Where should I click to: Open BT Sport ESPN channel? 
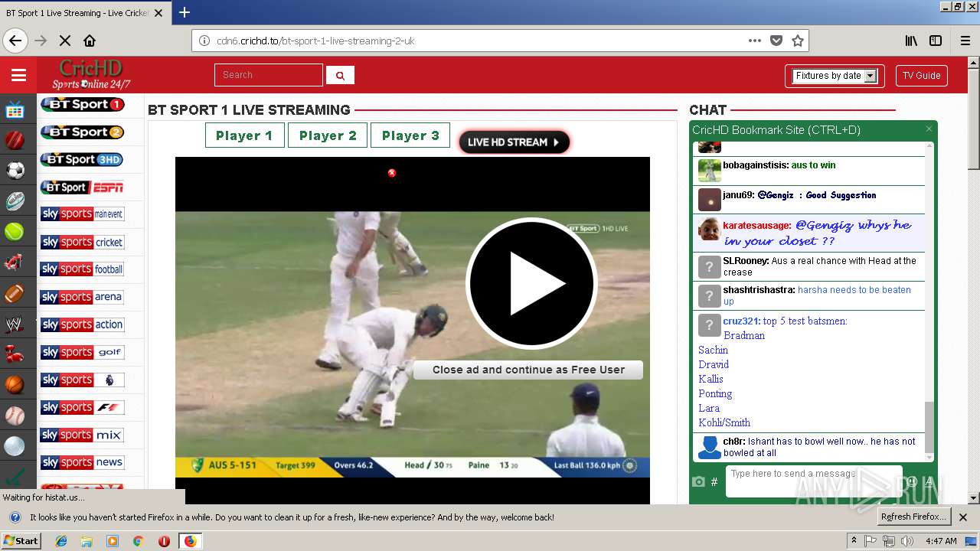pos(82,187)
